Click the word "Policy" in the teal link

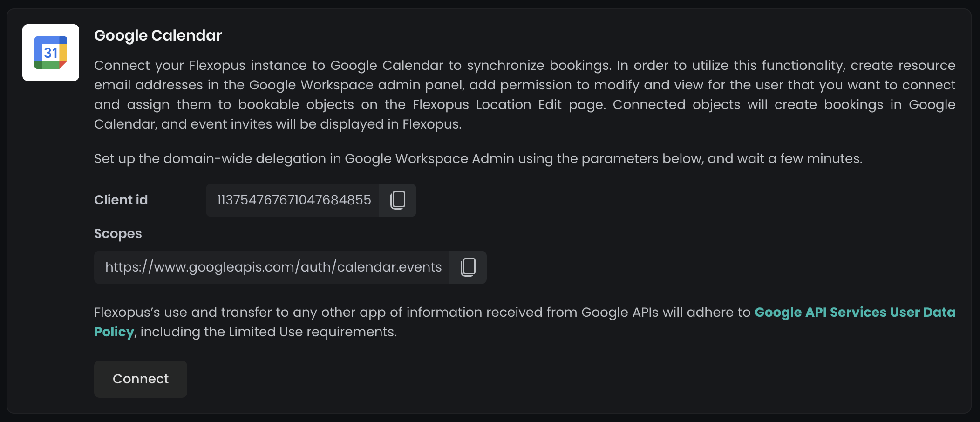point(114,332)
